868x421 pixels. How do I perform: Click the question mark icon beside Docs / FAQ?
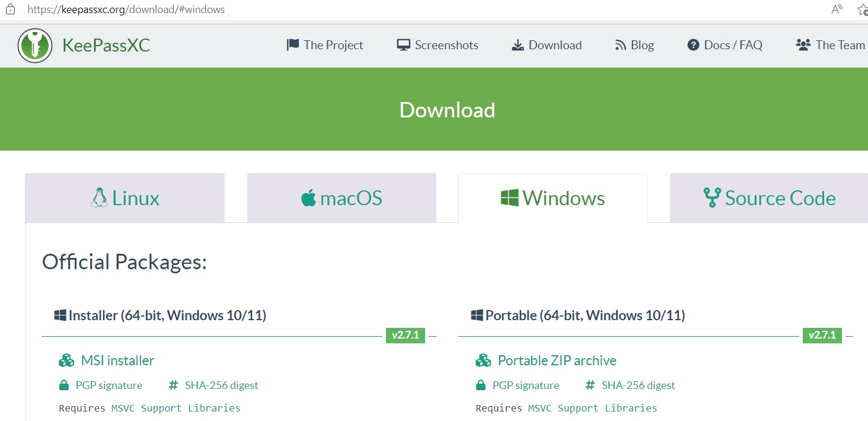click(693, 45)
